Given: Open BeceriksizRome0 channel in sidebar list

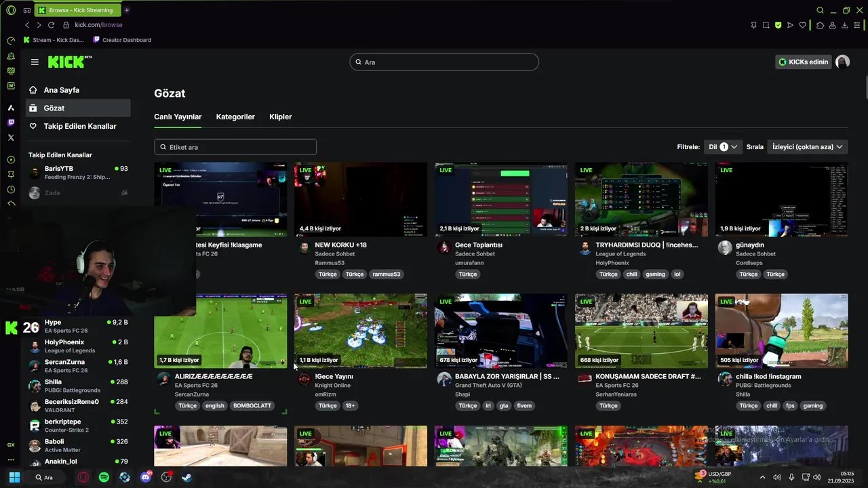Looking at the screenshot, I should pos(78,405).
